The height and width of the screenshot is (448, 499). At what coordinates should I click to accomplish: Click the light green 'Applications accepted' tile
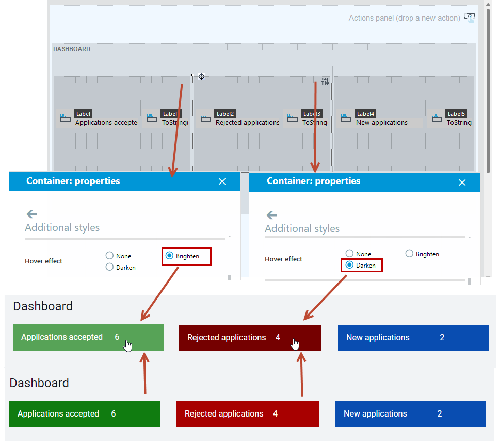tap(88, 337)
